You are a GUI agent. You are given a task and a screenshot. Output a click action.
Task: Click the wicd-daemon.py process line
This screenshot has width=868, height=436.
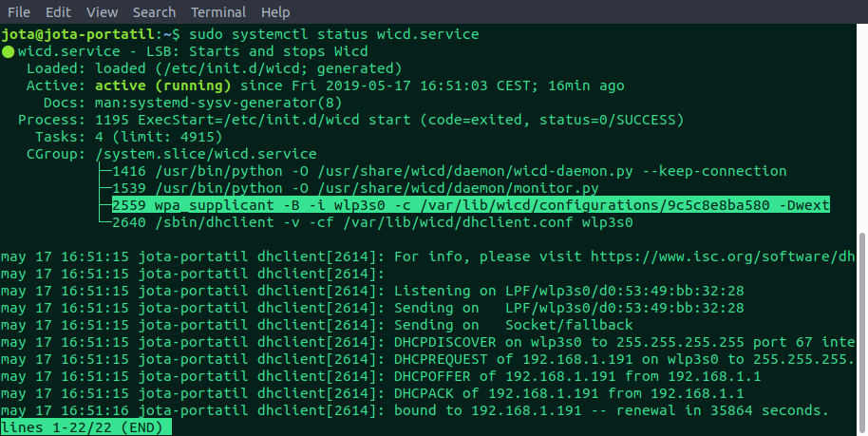click(x=449, y=171)
